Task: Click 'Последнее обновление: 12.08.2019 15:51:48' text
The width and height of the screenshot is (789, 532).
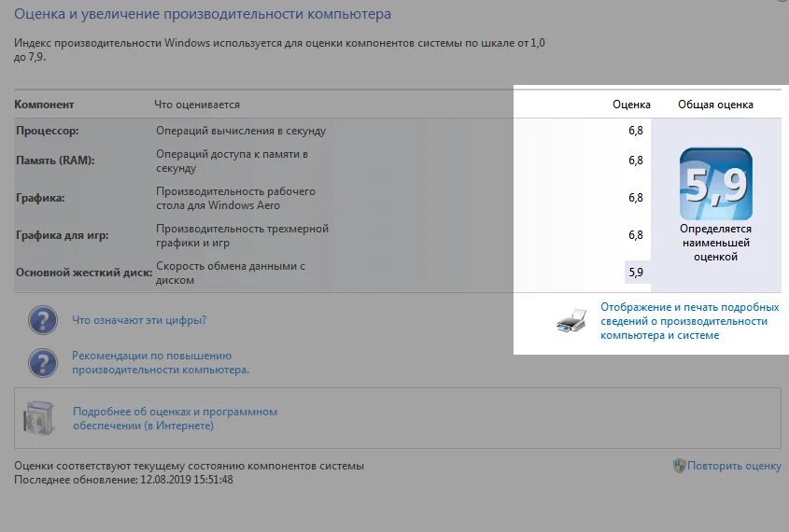Action: 123,480
